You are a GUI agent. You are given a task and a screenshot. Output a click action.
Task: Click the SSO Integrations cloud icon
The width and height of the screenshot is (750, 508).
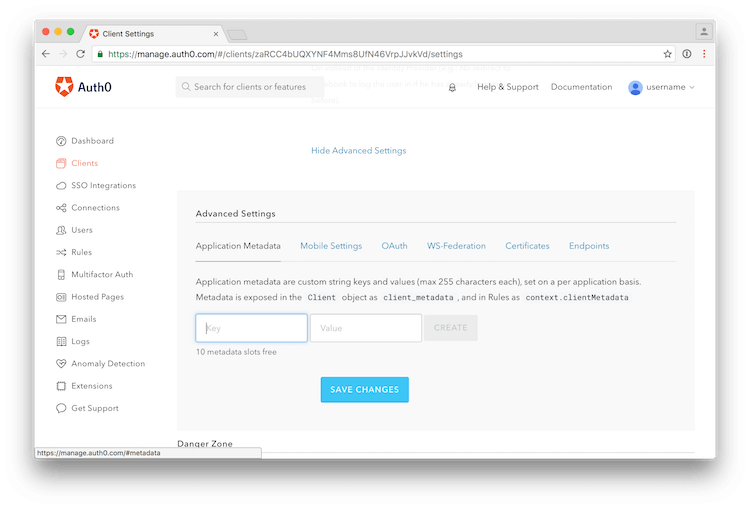[61, 186]
